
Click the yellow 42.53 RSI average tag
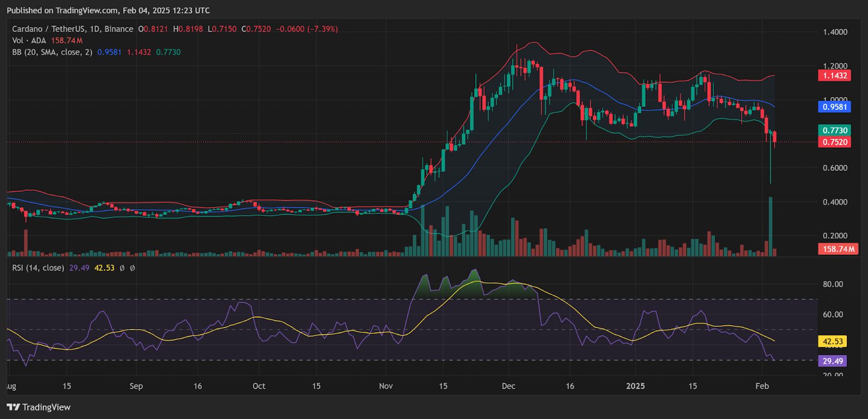tap(832, 341)
